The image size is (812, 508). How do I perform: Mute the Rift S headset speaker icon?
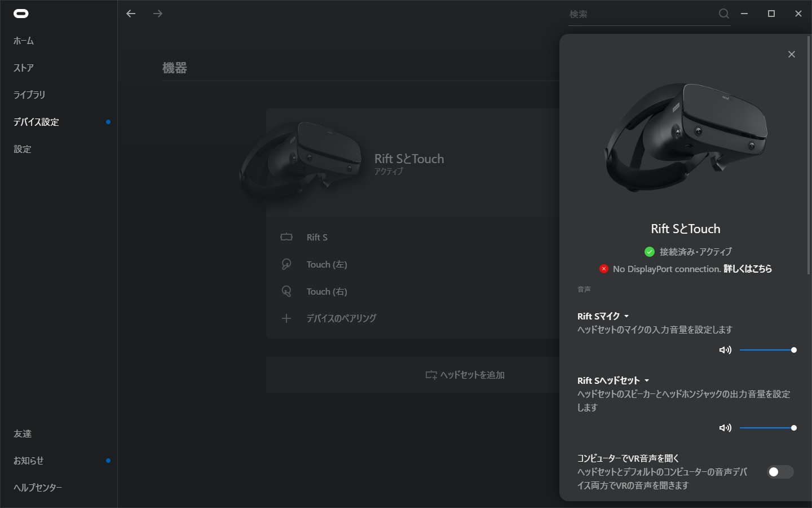(x=725, y=428)
